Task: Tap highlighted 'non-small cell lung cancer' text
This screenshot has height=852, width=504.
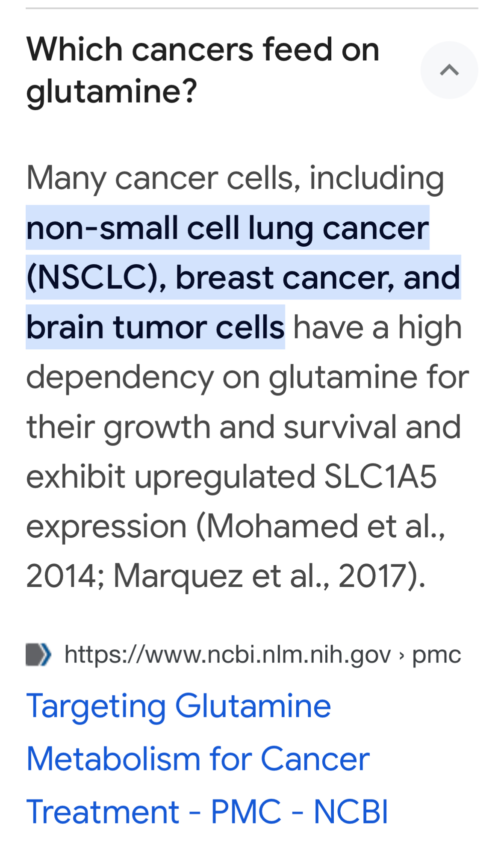Action: 227,228
